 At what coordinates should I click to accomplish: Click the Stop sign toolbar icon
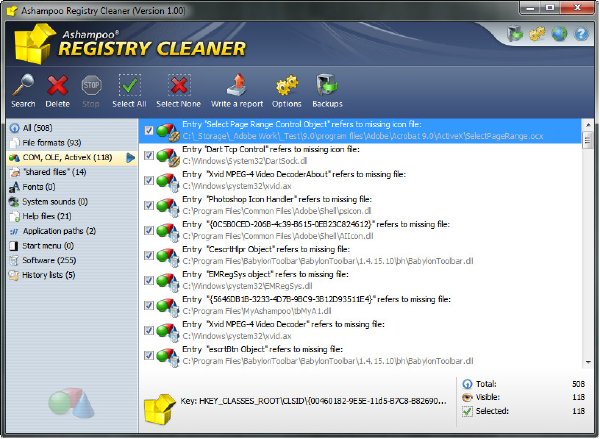click(x=91, y=85)
